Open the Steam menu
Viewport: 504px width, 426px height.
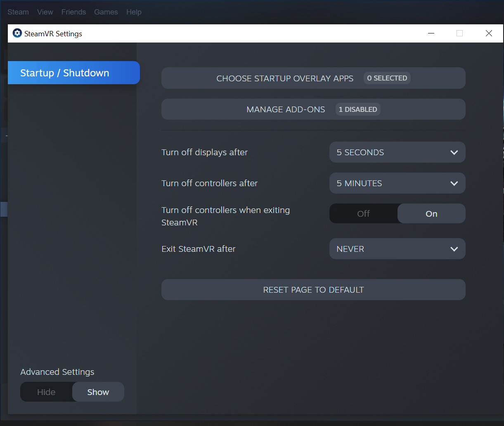(x=18, y=12)
